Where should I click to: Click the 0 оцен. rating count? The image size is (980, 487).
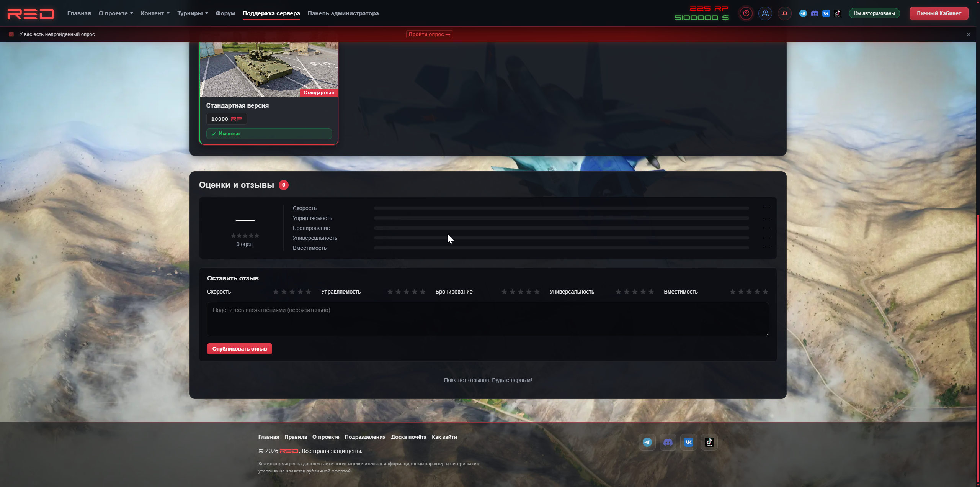[x=245, y=244]
